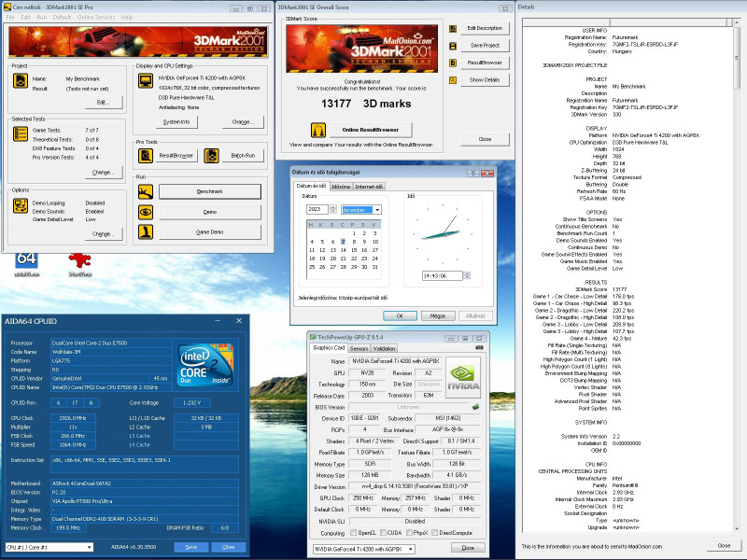The width and height of the screenshot is (747, 560).
Task: Switch to the Validation tab in GPU-Z
Action: (384, 348)
